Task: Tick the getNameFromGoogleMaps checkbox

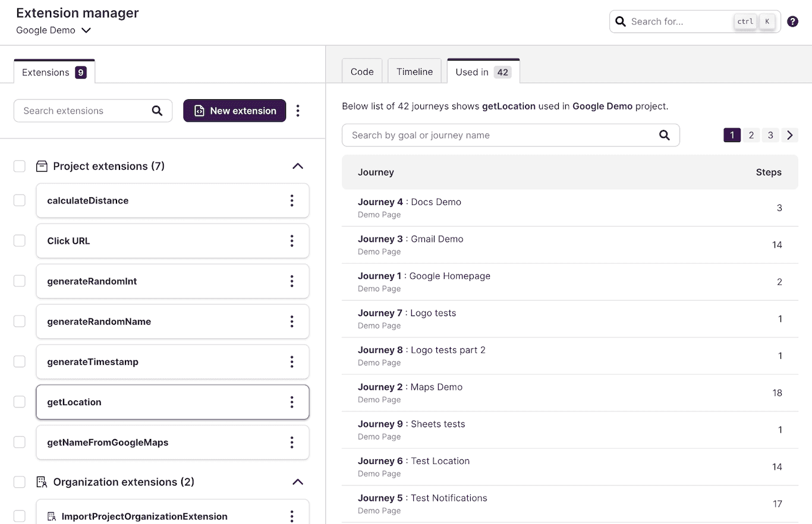Action: coord(20,443)
